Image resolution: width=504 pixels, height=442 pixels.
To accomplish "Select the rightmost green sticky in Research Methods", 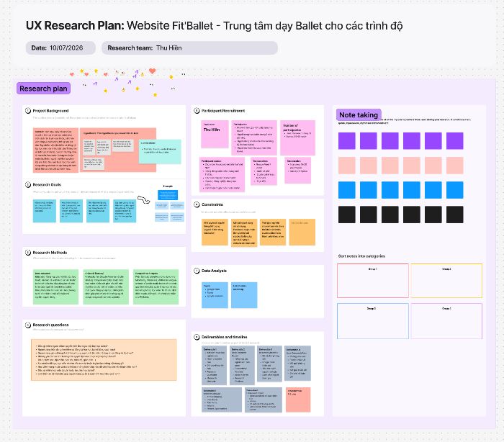I will tap(156, 287).
